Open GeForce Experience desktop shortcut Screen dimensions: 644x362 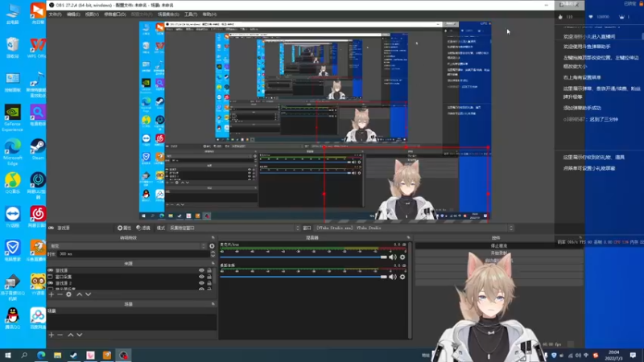pos(12,118)
